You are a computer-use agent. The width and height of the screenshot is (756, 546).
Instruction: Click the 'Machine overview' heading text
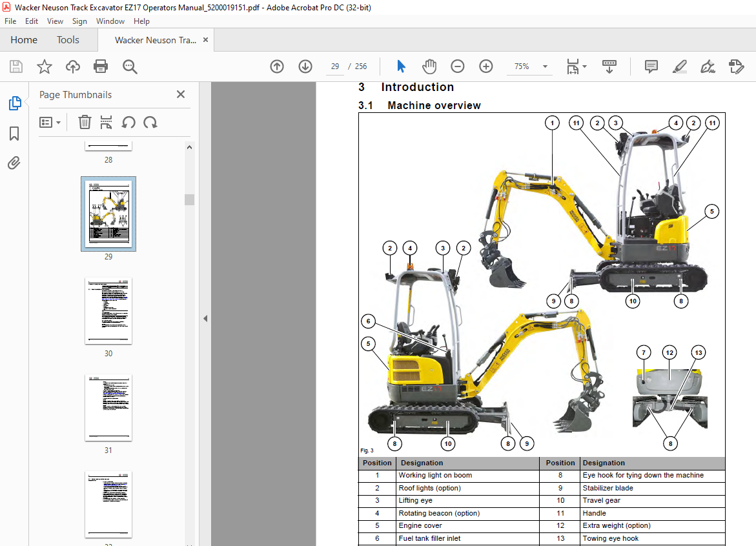434,105
